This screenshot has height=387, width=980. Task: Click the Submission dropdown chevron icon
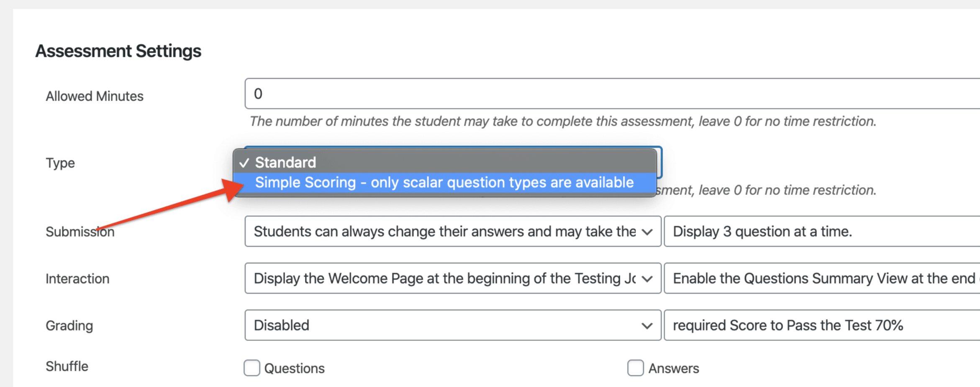[648, 231]
